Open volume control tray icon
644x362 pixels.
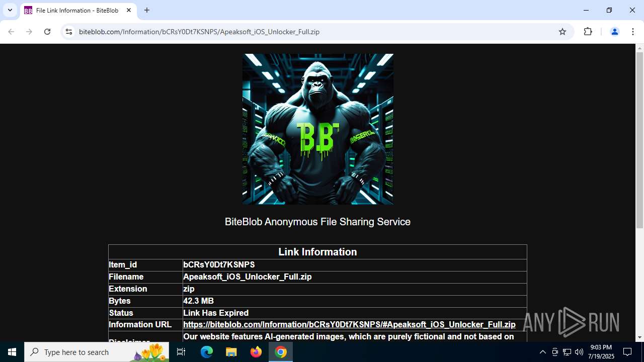pyautogui.click(x=579, y=352)
